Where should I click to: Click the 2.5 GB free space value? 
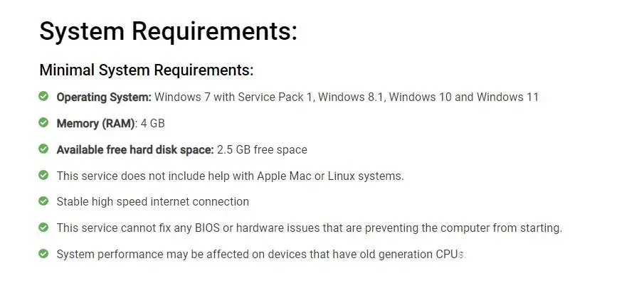262,149
